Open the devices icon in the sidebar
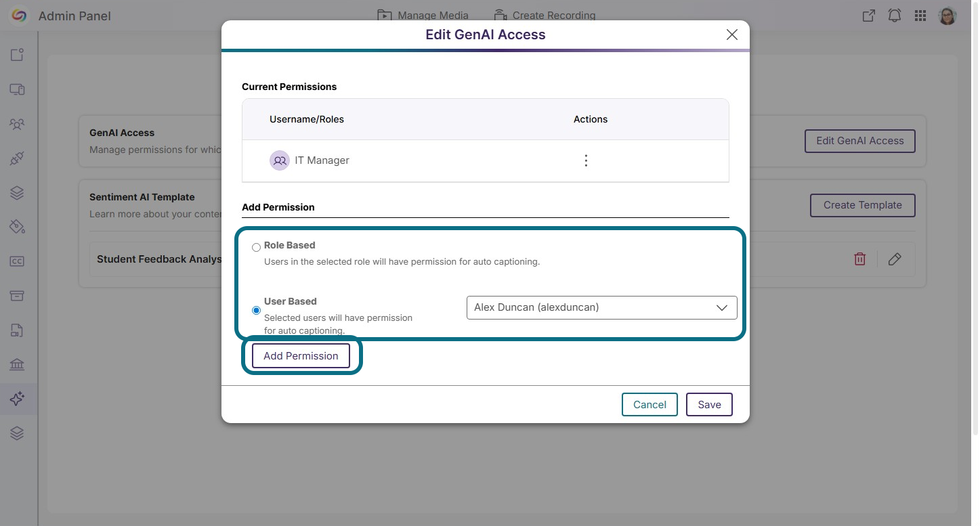Viewport: 980px width, 526px height. 18,89
